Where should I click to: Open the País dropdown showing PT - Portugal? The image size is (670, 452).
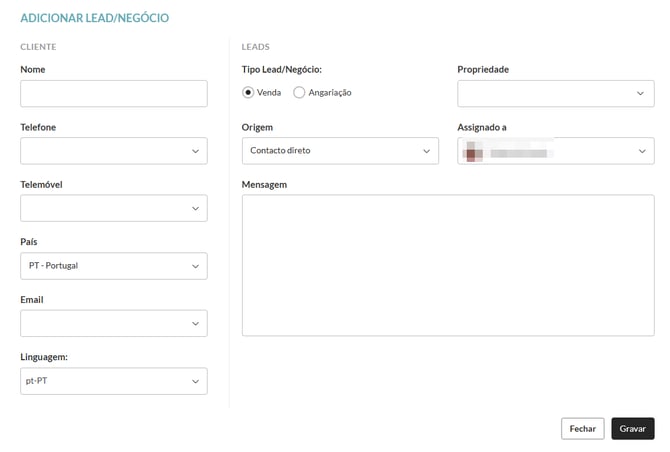pyautogui.click(x=113, y=266)
